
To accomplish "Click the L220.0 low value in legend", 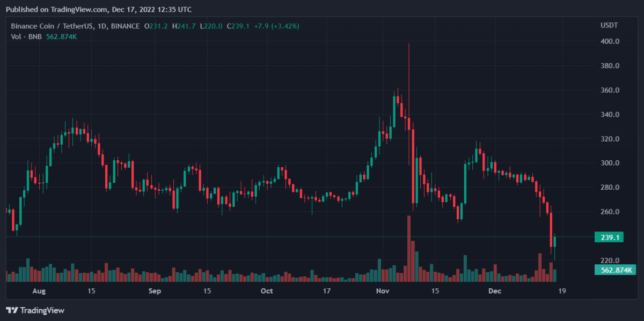I will pos(213,26).
